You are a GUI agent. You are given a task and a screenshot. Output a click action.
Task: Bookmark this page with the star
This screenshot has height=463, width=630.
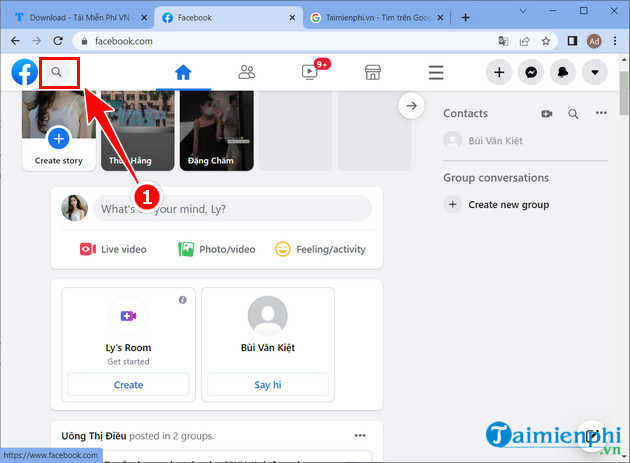pos(546,41)
